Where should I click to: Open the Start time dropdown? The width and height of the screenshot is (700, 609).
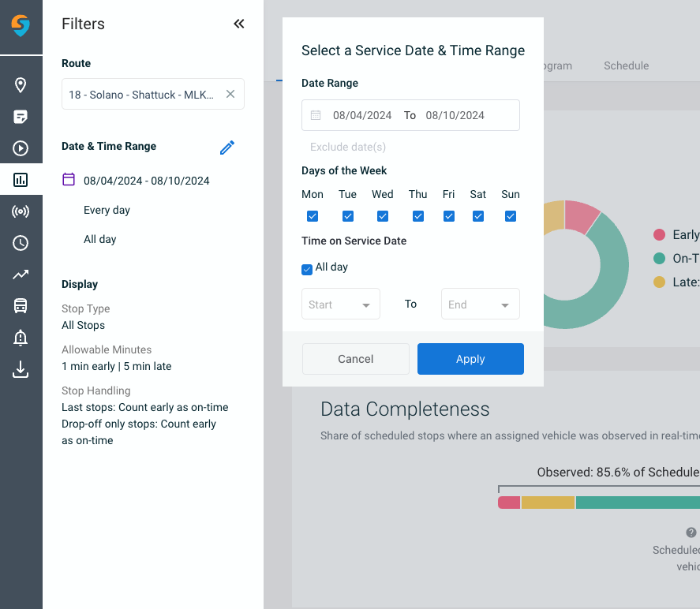pos(341,304)
